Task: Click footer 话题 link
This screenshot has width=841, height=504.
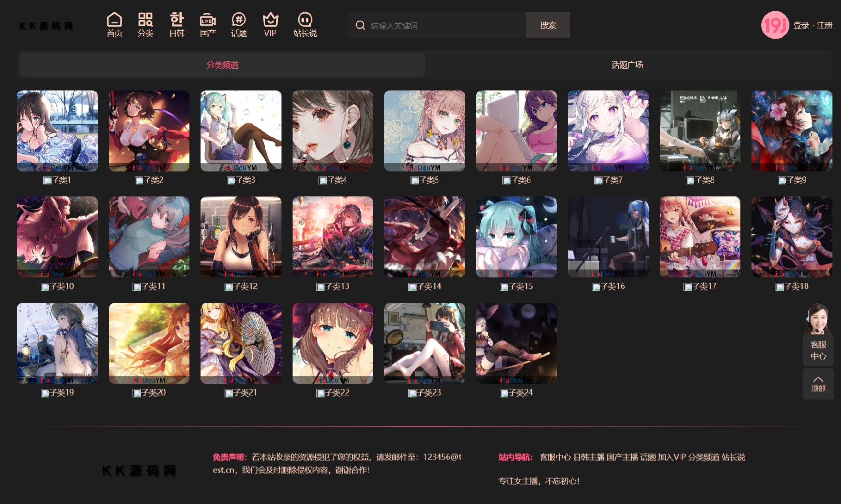Action: [648, 458]
